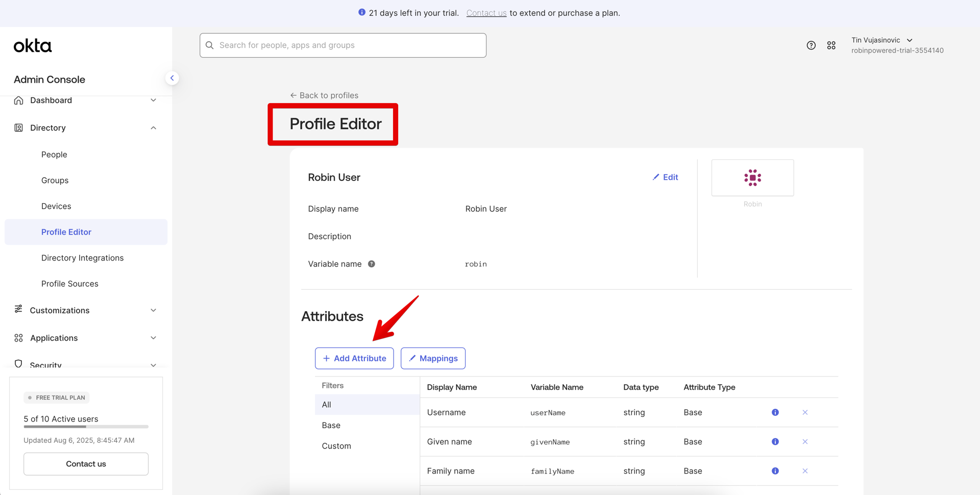Viewport: 980px width, 495px height.
Task: Click the Robin User display name value
Action: 486,209
